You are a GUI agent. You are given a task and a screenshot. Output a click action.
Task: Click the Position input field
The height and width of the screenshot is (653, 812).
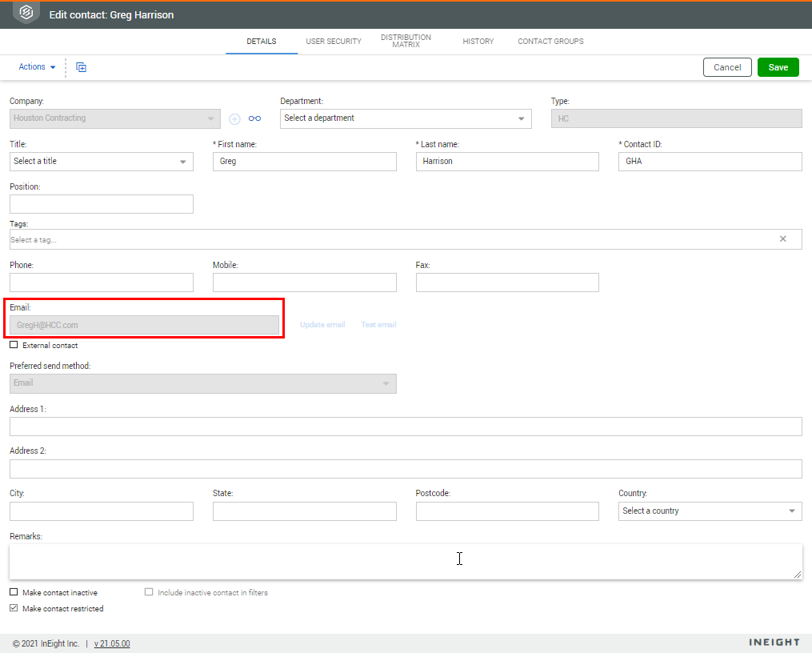pyautogui.click(x=102, y=204)
